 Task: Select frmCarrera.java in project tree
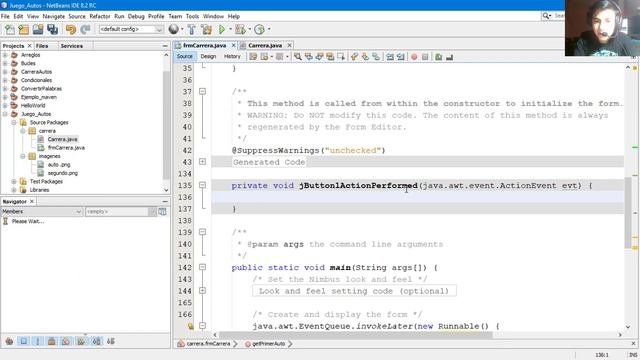click(66, 148)
